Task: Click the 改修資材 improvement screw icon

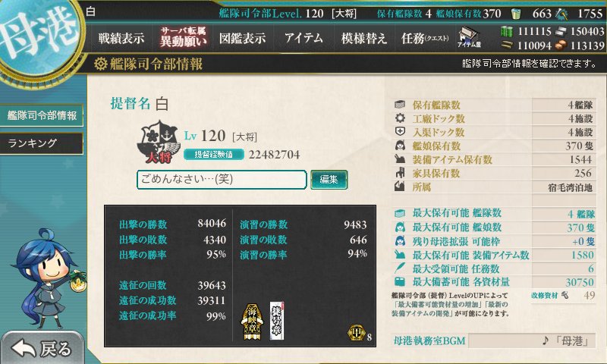Action: tap(565, 296)
